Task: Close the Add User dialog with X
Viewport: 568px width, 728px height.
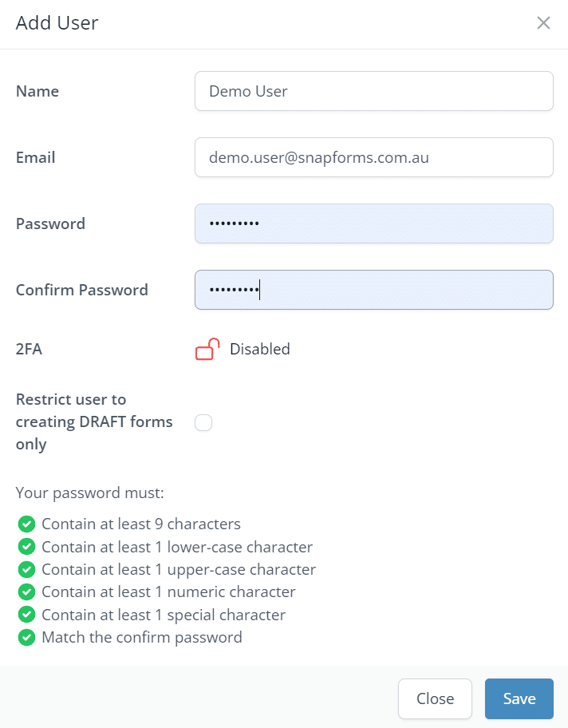Action: tap(543, 23)
